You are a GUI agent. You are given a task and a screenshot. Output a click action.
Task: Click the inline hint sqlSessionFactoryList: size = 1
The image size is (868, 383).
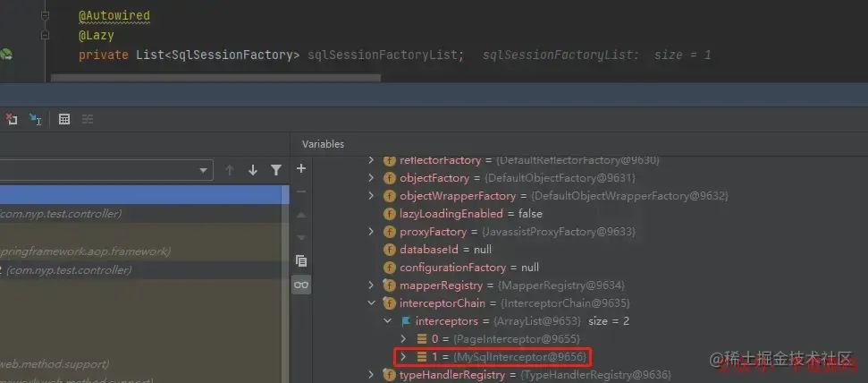coord(597,55)
